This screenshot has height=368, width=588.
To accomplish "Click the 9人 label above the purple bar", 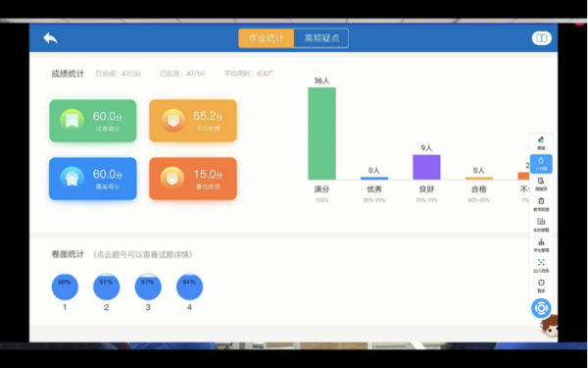I will (x=426, y=148).
